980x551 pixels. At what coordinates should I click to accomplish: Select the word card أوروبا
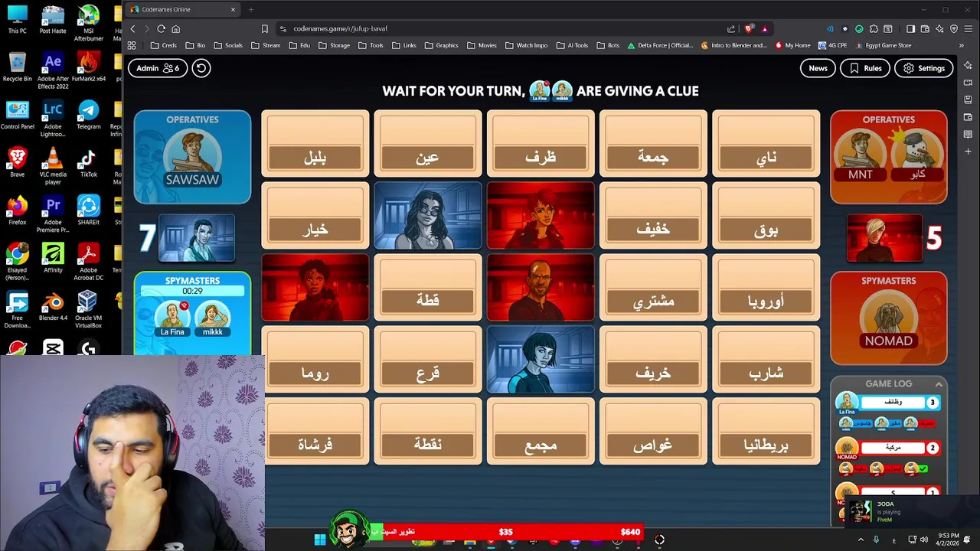pos(766,287)
